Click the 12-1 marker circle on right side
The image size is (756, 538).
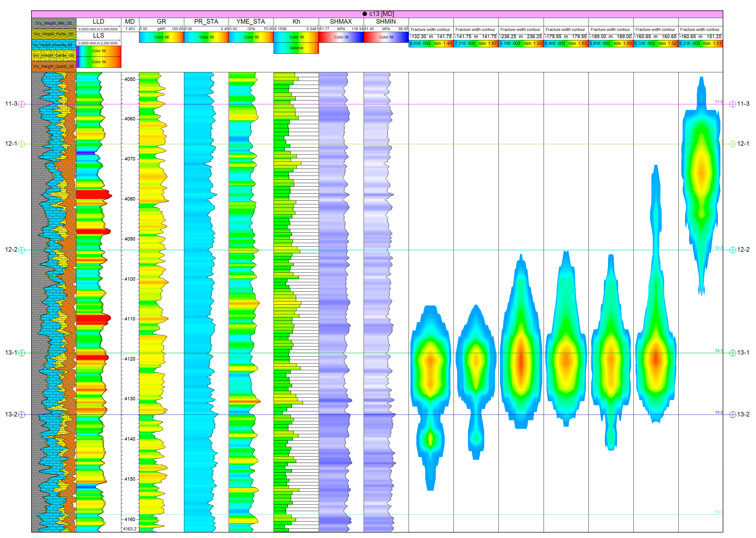tap(733, 144)
